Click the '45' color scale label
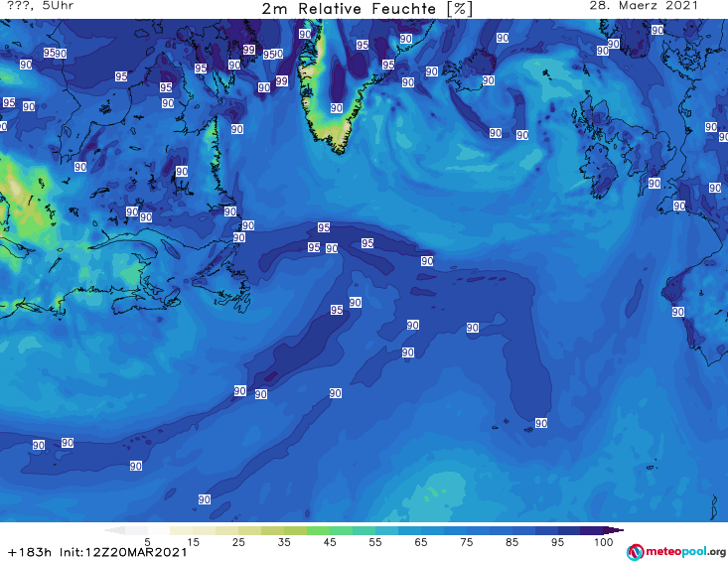This screenshot has width=728, height=562. [x=330, y=542]
